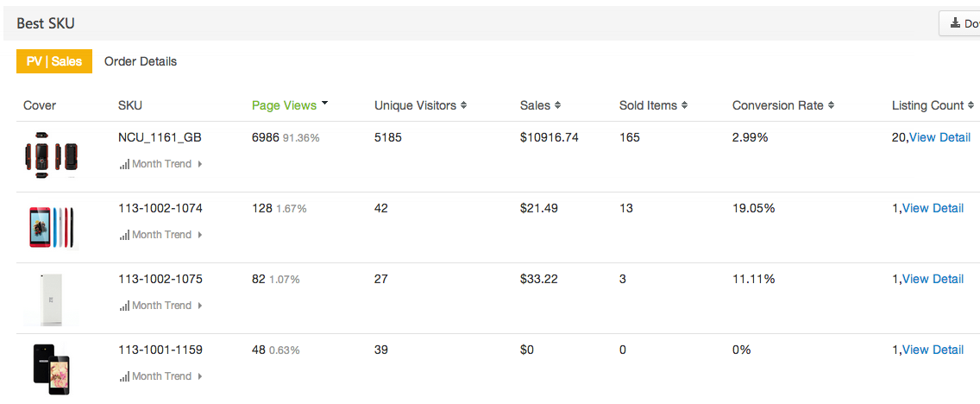Image resolution: width=980 pixels, height=404 pixels.
Task: Click bar chart icon for NCU_1161_GB trend
Action: coord(124,165)
